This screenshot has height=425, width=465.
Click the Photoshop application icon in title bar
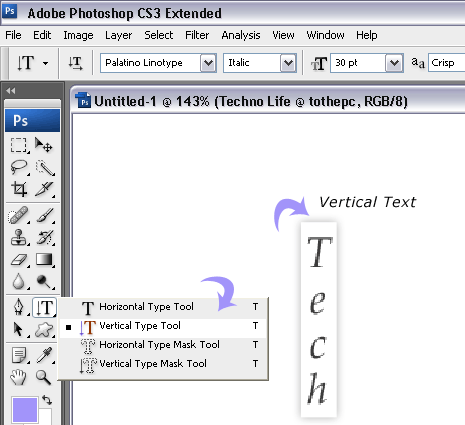[x=10, y=11]
